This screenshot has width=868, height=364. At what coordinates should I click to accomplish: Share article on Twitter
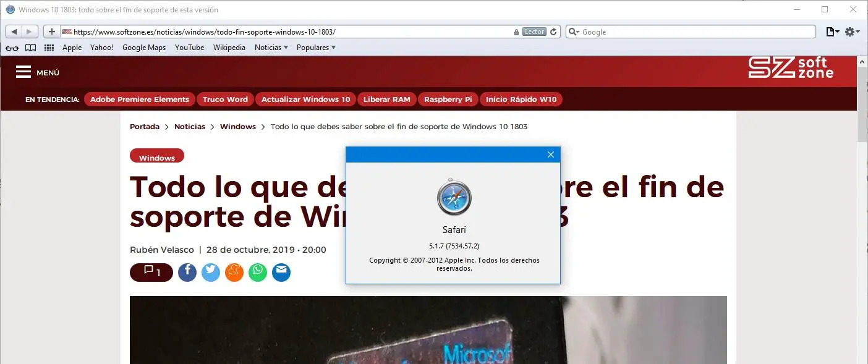pos(211,273)
